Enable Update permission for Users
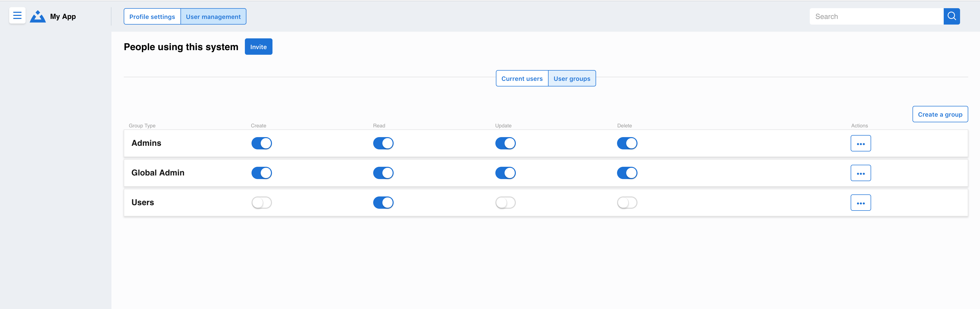980x309 pixels. tap(505, 202)
